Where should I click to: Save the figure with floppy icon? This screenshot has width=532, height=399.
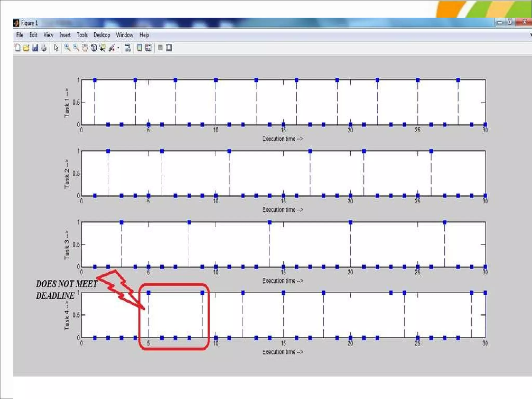[x=35, y=48]
